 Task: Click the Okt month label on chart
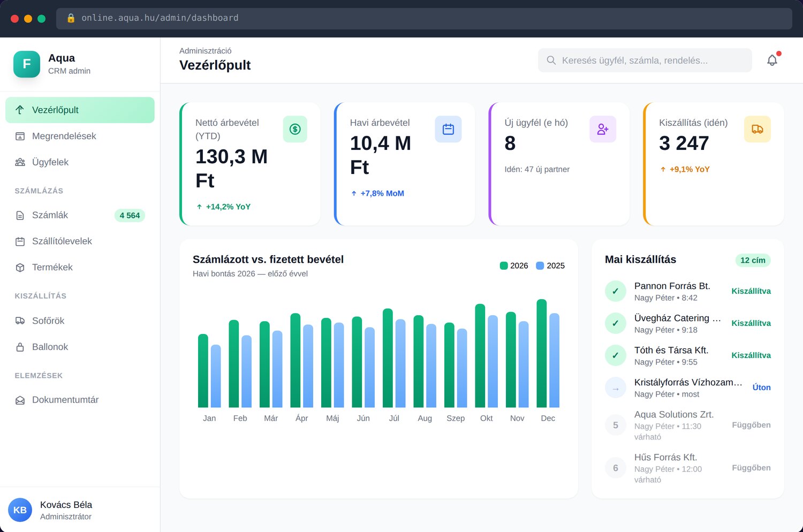(x=487, y=418)
